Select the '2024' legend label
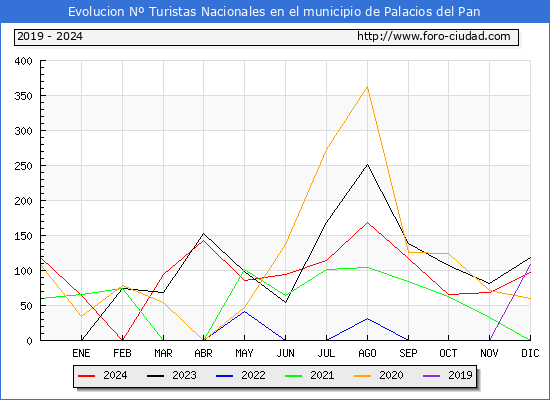Image resolution: width=550 pixels, height=400 pixels. tap(115, 375)
